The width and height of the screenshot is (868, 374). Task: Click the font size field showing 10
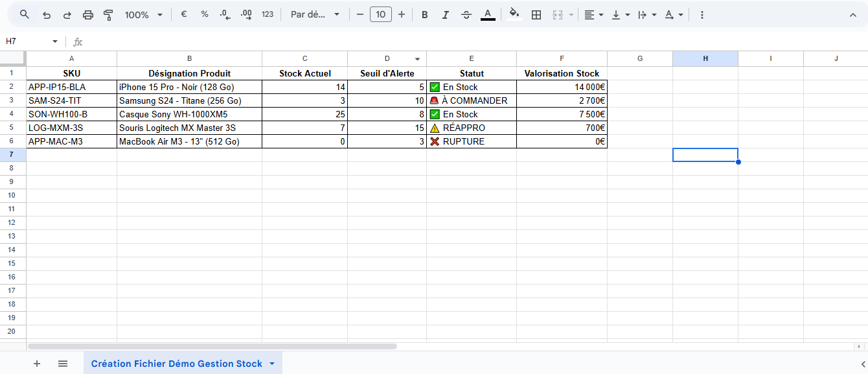tap(381, 14)
